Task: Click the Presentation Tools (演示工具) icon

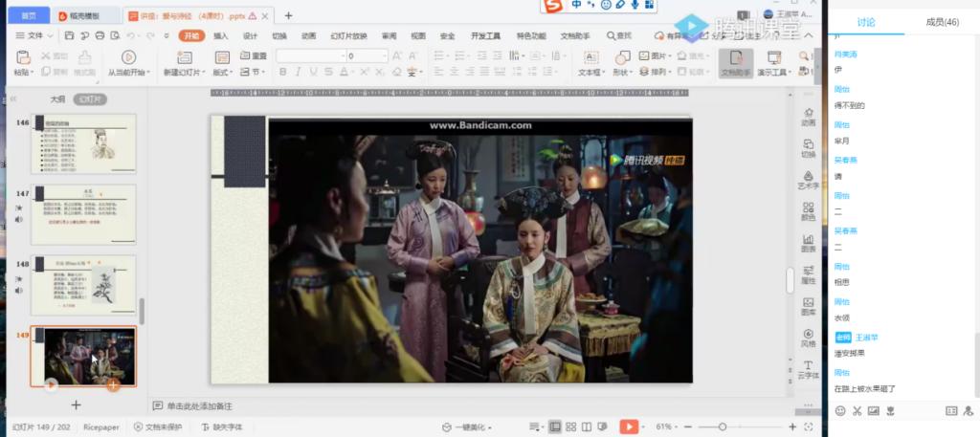Action: pos(774,57)
